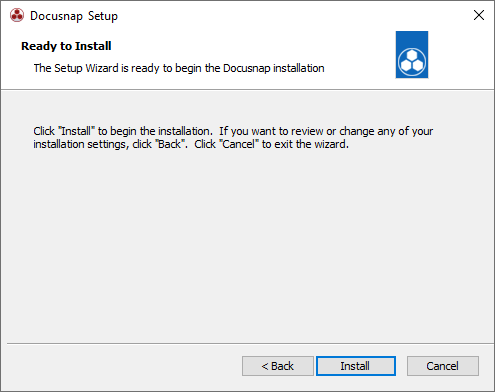495x392 pixels.
Task: Click the blue Docusnap logo banner
Action: tap(412, 55)
